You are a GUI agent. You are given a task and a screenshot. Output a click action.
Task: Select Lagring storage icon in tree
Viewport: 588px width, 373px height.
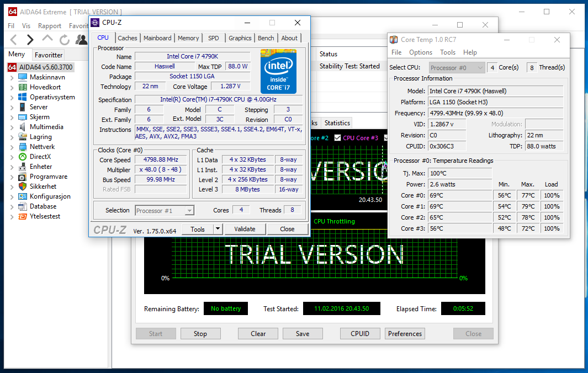[x=23, y=137]
